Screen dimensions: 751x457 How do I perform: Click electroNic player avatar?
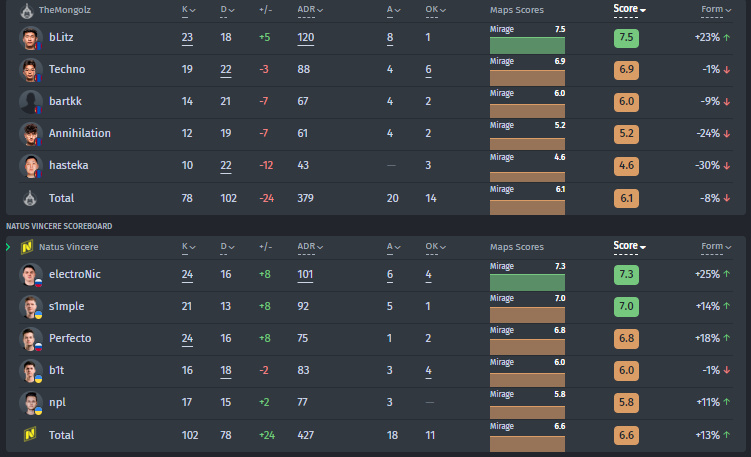coord(30,274)
